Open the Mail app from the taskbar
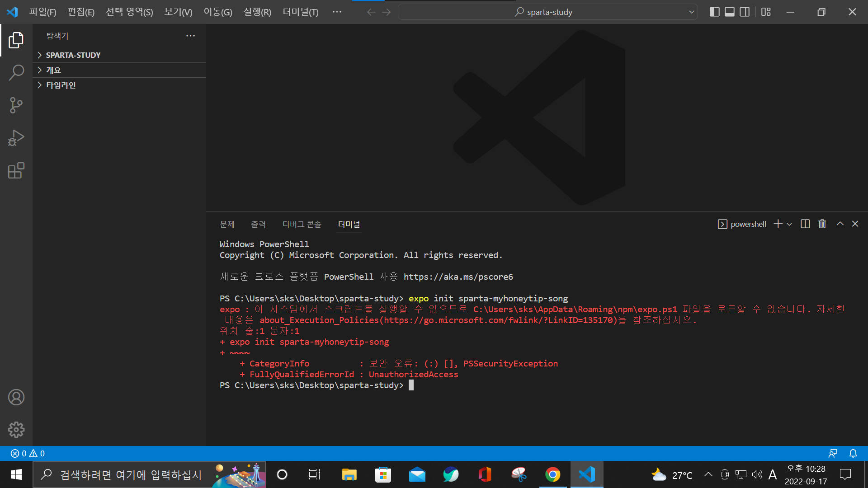This screenshot has width=868, height=488. [417, 474]
